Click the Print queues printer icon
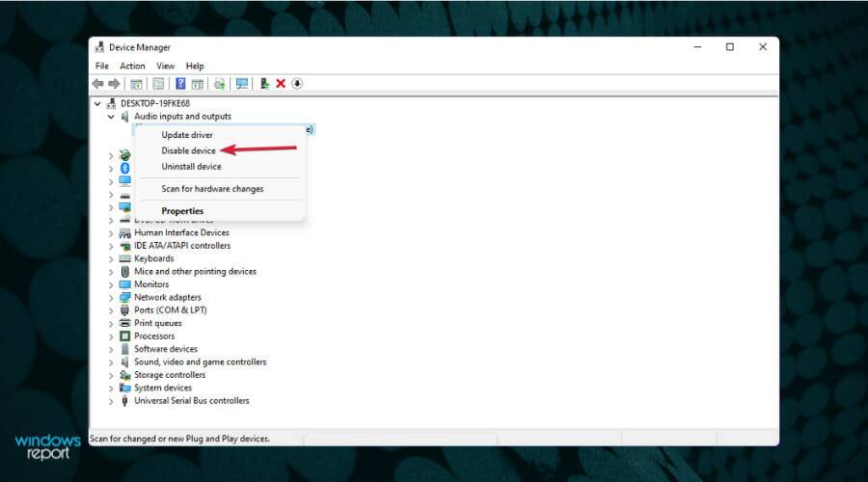 click(x=125, y=323)
